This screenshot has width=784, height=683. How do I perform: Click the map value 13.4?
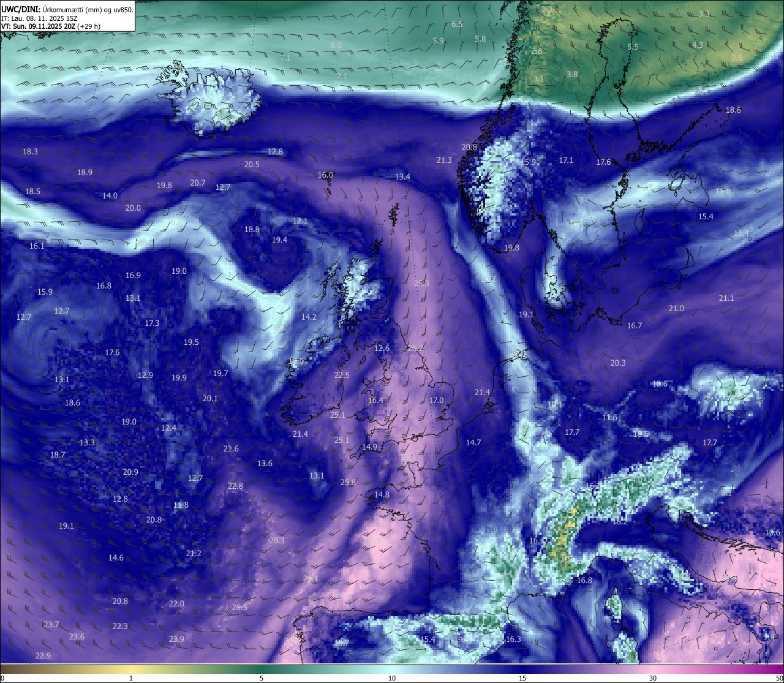[402, 177]
